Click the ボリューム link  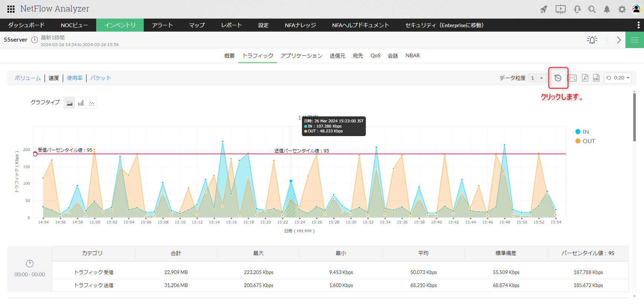[28, 78]
